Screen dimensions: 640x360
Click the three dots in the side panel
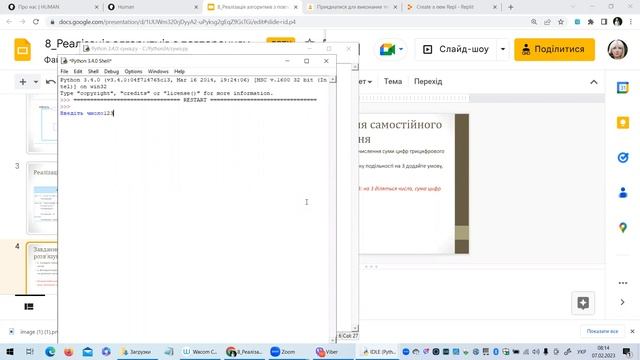pos(622,283)
